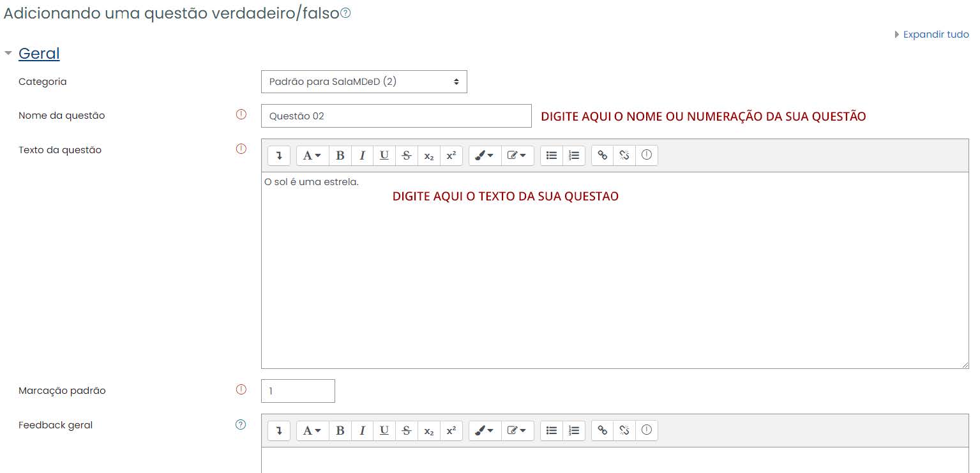
Task: Insert superscript in question text editor
Action: tap(451, 155)
